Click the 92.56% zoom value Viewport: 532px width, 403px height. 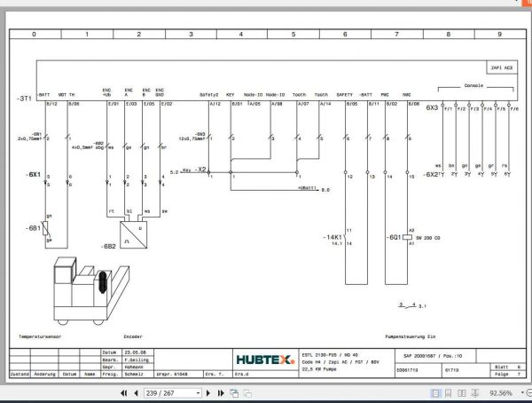[x=501, y=393]
